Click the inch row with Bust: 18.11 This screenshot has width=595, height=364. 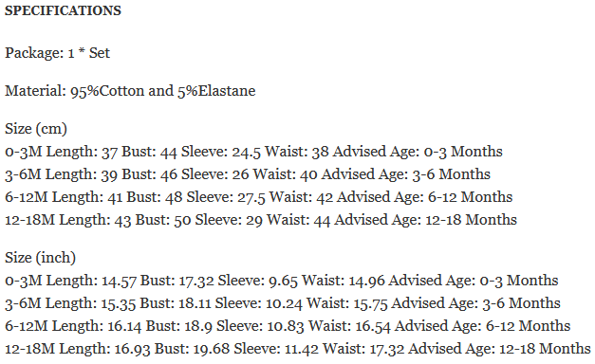click(283, 303)
